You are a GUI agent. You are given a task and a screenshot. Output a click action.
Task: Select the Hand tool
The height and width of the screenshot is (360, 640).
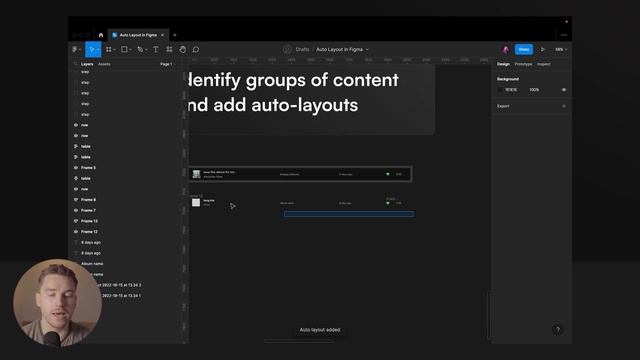[x=182, y=49]
